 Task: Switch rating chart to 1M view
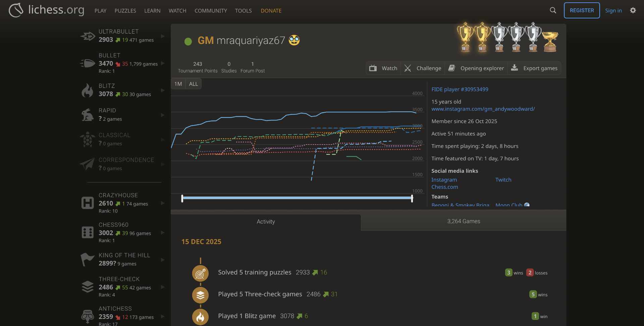[178, 84]
